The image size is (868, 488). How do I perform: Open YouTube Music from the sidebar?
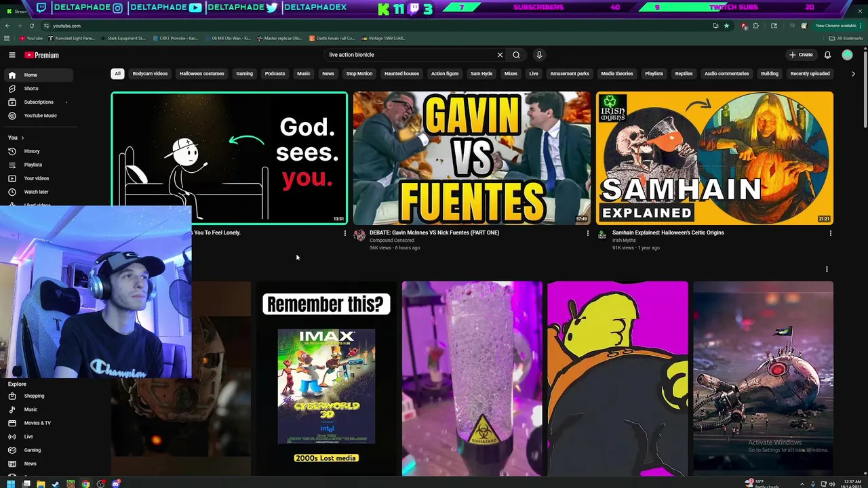click(39, 115)
